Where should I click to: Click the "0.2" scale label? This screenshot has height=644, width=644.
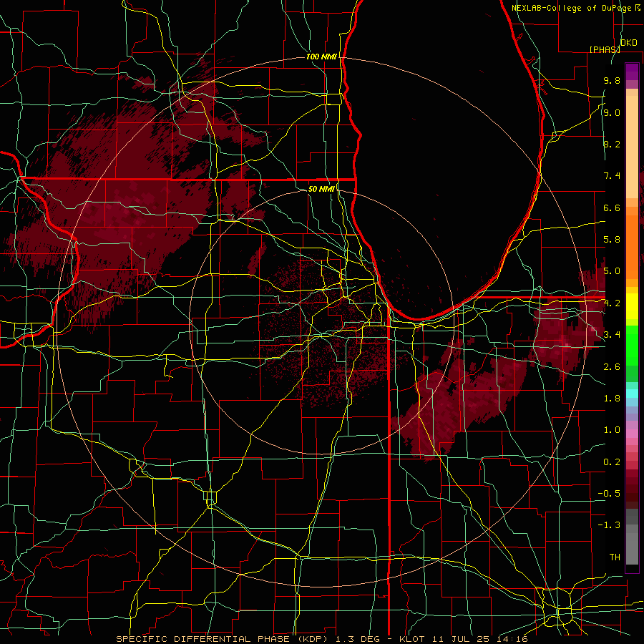[x=612, y=462]
